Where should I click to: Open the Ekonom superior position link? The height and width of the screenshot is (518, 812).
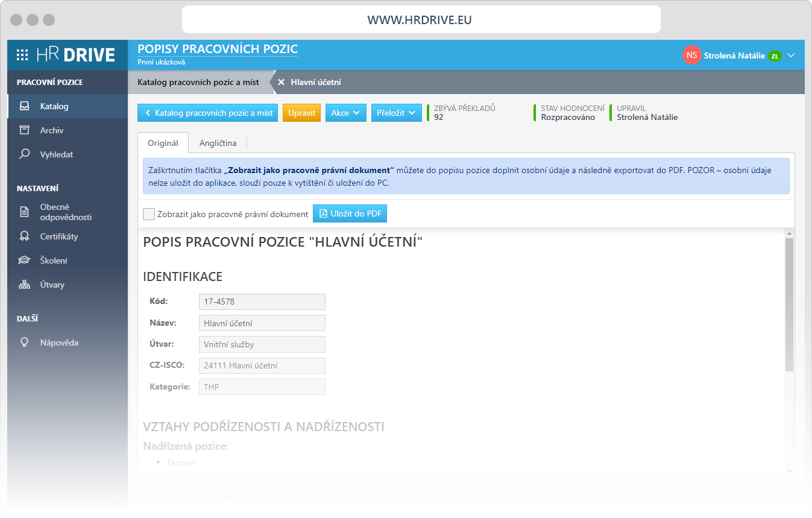click(x=181, y=463)
